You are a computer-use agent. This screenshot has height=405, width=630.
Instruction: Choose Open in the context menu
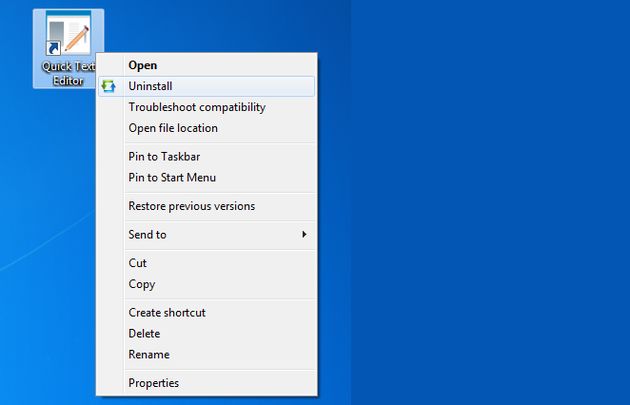coord(206,65)
